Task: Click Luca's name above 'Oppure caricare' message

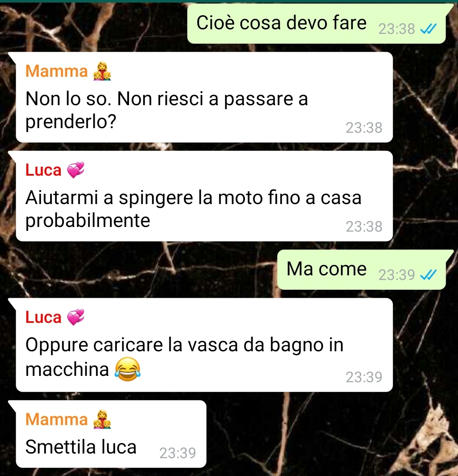Action: [x=43, y=317]
